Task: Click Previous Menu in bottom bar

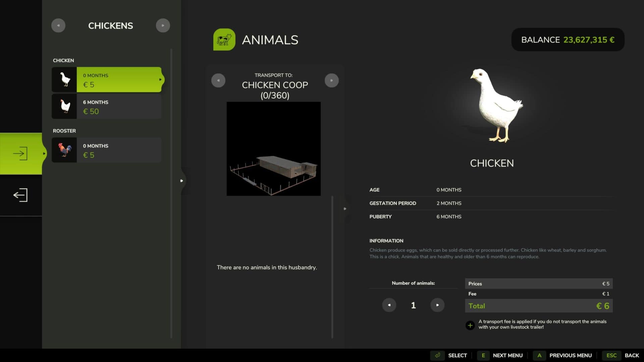Action: click(570, 355)
